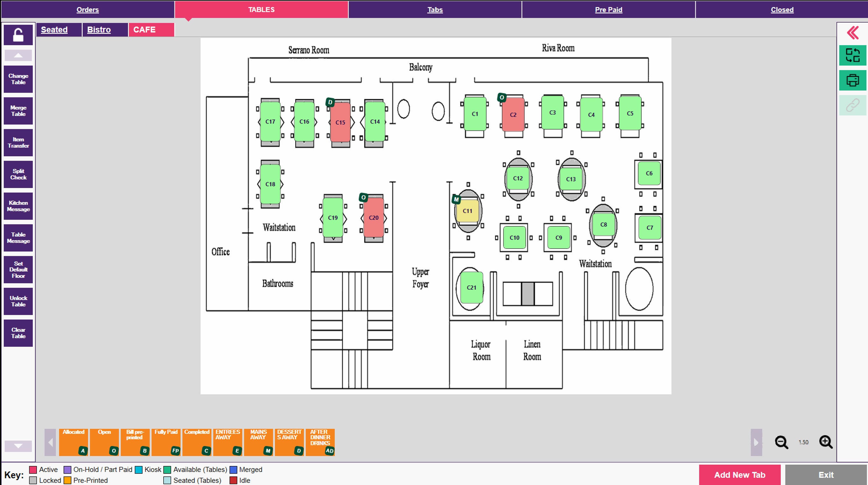The image size is (868, 485).
Task: Collapse the right panel with double chevron
Action: (x=852, y=33)
